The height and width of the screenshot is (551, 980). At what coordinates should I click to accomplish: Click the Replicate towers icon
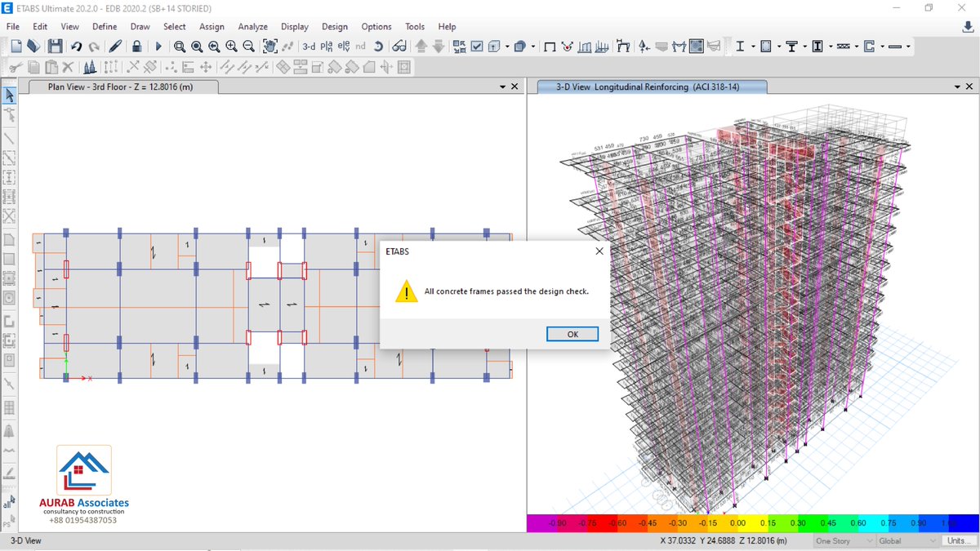89,67
